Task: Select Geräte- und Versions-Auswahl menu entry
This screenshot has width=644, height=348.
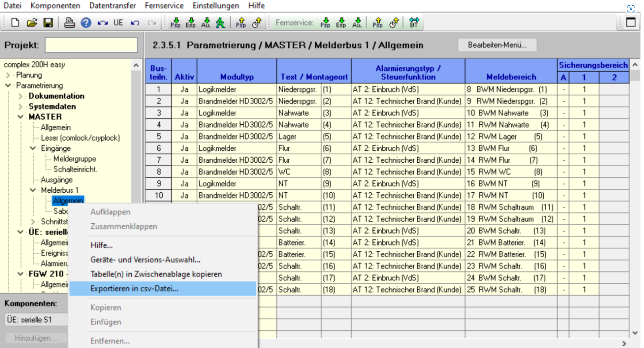Action: pos(163,260)
